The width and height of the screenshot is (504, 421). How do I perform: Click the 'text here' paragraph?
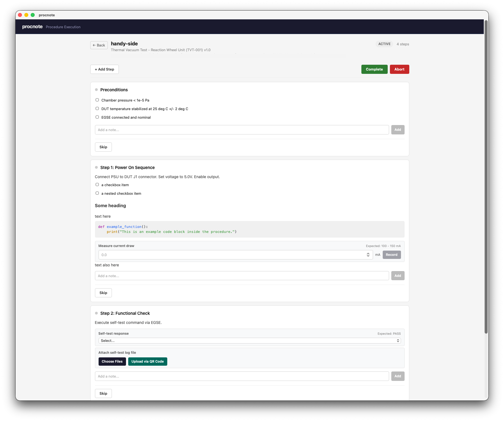coord(103,216)
